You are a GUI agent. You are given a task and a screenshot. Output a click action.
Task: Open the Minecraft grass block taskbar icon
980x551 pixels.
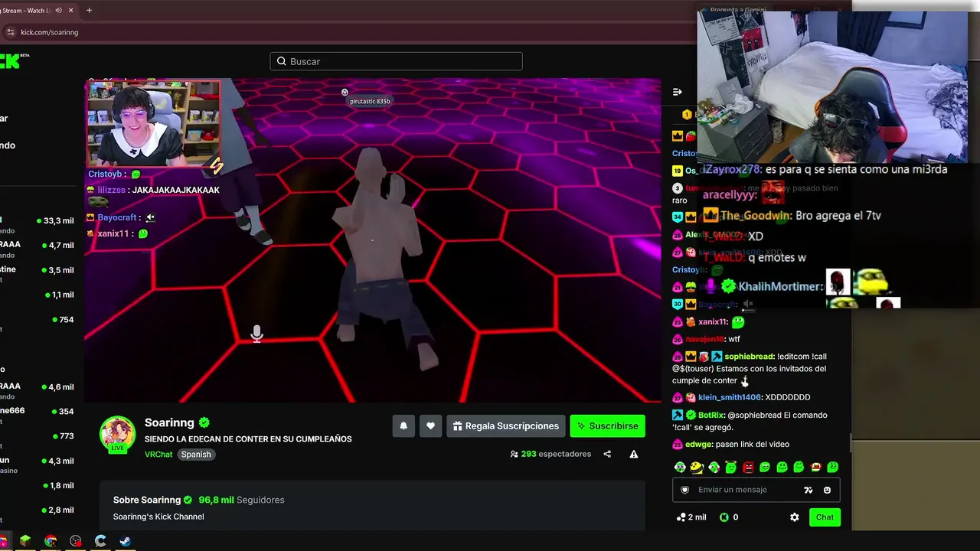tap(25, 541)
